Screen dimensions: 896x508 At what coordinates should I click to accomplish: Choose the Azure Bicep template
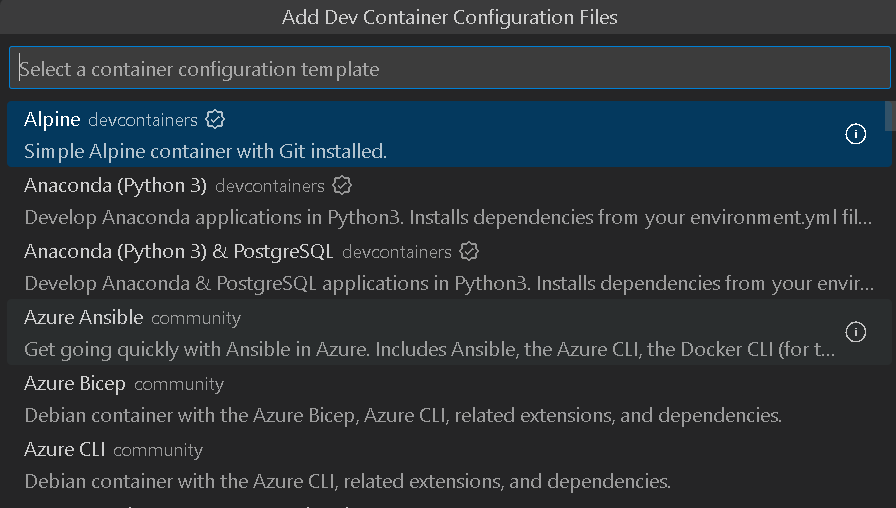click(x=75, y=384)
